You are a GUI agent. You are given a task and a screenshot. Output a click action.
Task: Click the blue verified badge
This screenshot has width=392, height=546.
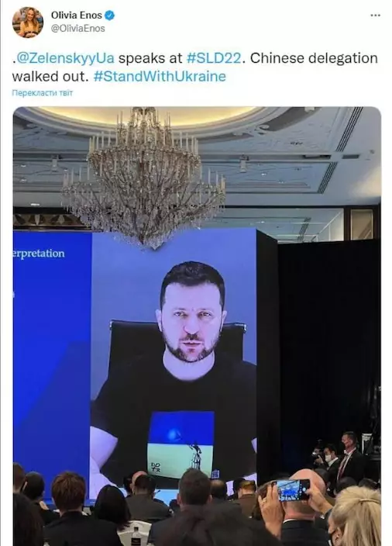point(110,16)
